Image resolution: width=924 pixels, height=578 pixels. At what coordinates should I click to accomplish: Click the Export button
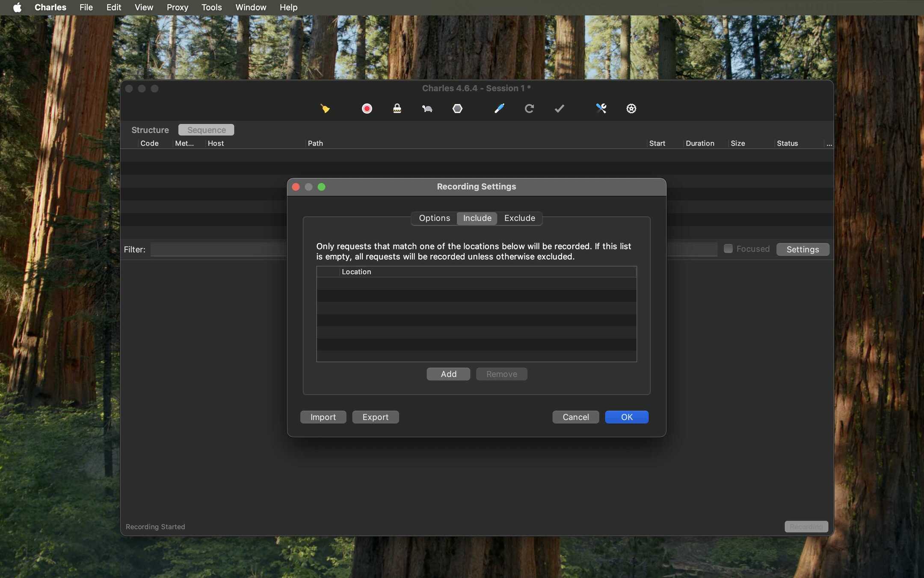click(375, 417)
